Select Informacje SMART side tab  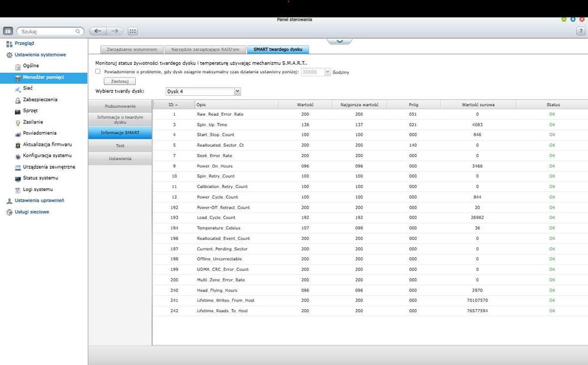(120, 133)
